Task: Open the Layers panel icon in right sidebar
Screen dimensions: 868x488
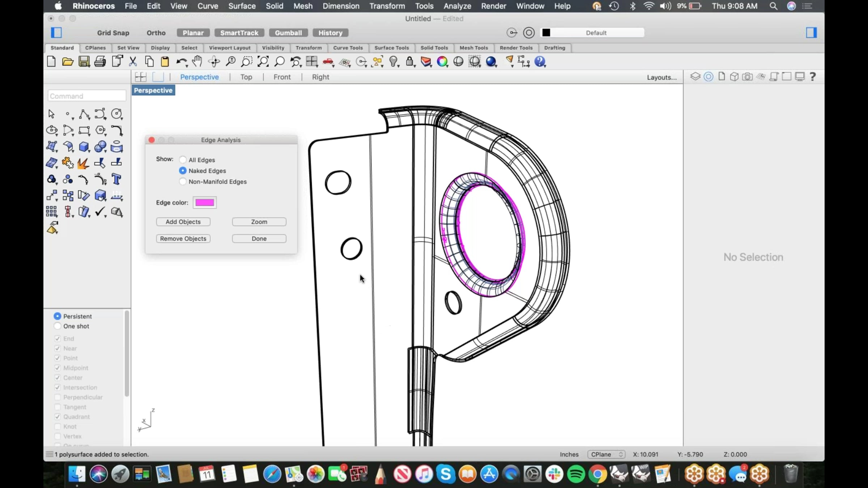Action: click(x=695, y=77)
